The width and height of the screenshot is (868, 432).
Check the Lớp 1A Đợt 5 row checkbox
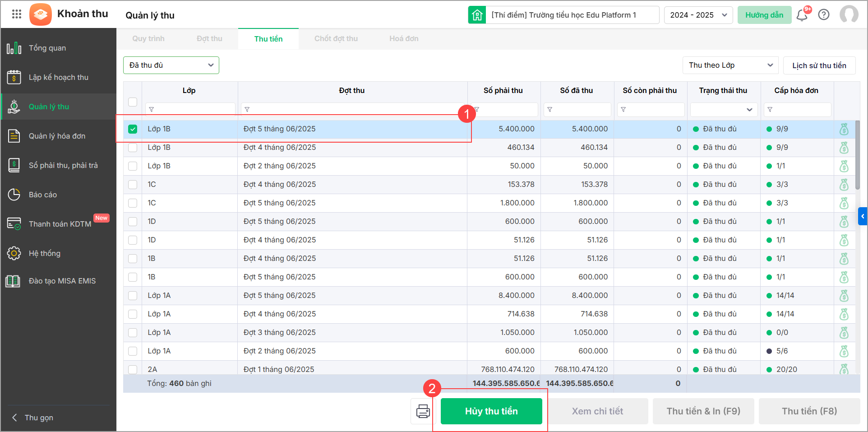[133, 296]
